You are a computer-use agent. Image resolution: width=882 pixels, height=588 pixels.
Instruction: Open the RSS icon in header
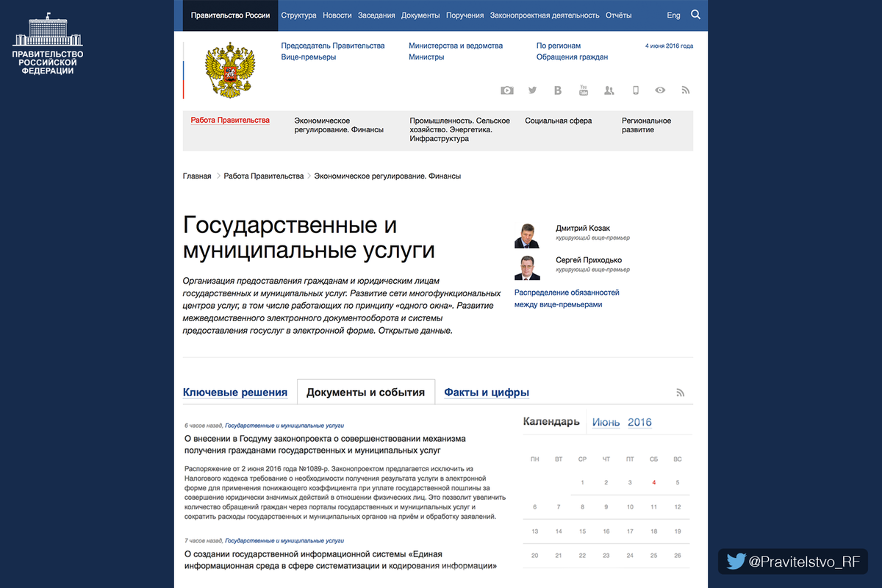(x=686, y=90)
